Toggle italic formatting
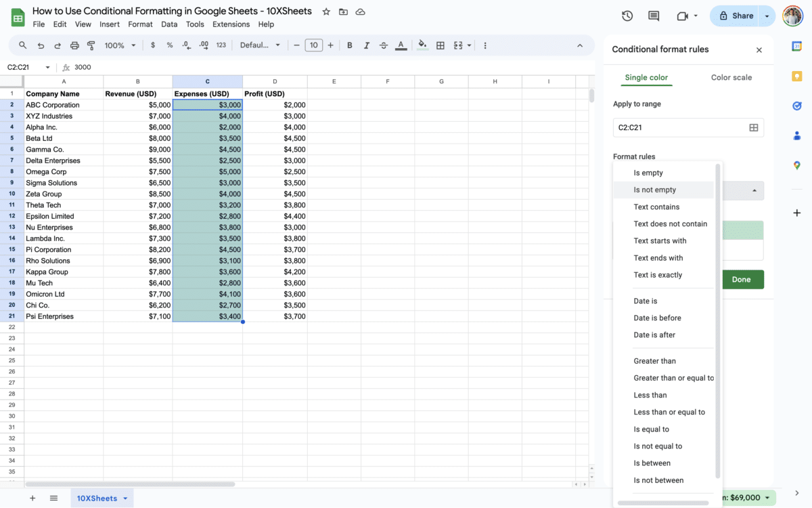Screen dimensions: 812x508 click(366, 45)
